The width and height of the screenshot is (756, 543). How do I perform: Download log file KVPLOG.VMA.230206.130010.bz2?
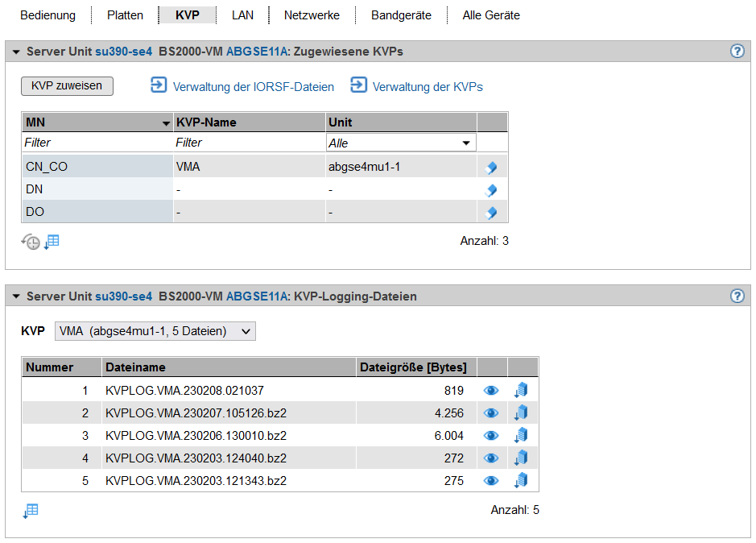tap(521, 436)
